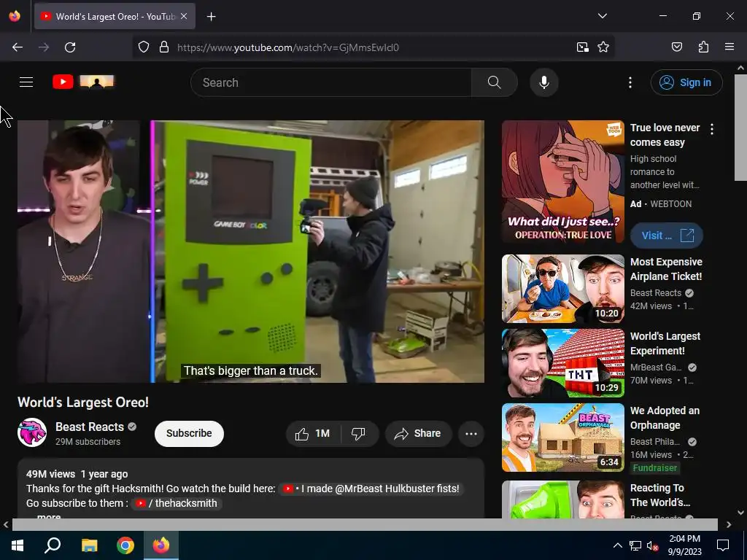The height and width of the screenshot is (560, 747).
Task: Open File Explorer from taskbar
Action: (x=89, y=545)
